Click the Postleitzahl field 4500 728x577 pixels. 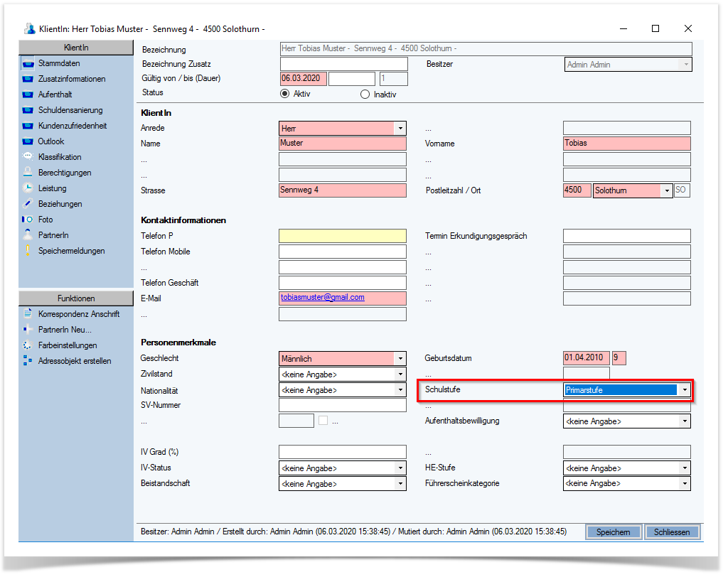[577, 190]
